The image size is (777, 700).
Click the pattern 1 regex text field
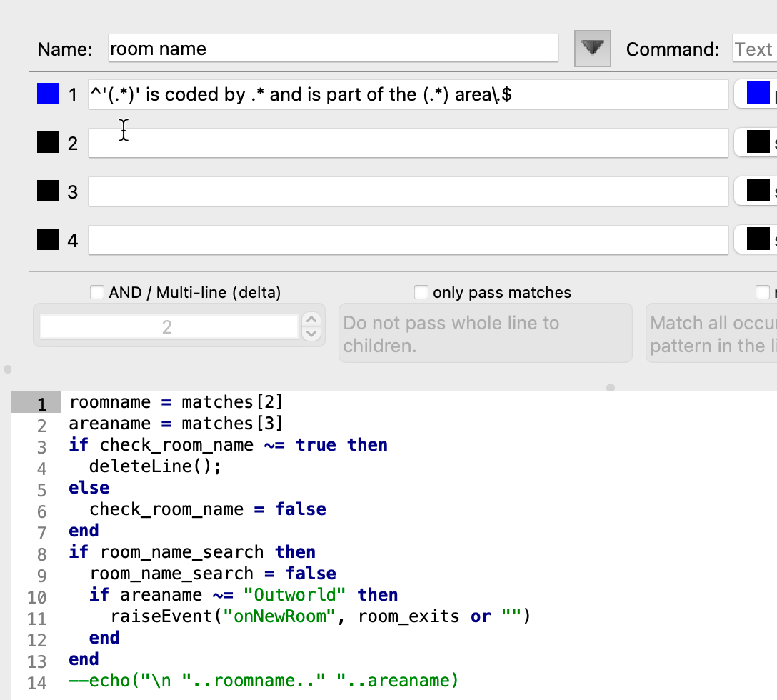click(407, 94)
